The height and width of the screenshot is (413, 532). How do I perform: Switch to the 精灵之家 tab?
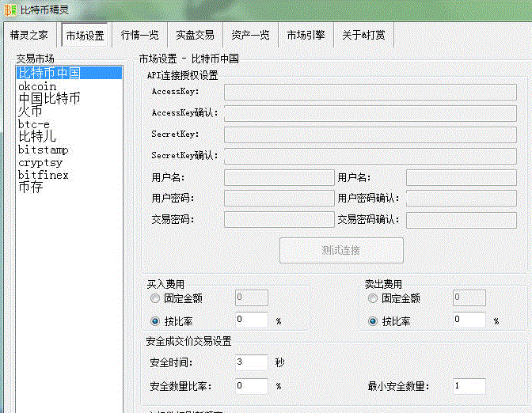pyautogui.click(x=29, y=36)
